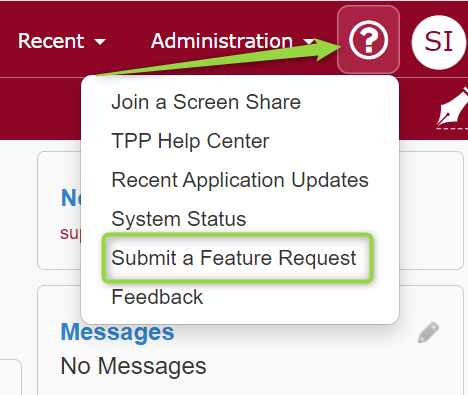View System Status menu entry
This screenshot has height=395, width=468.
coord(179,219)
